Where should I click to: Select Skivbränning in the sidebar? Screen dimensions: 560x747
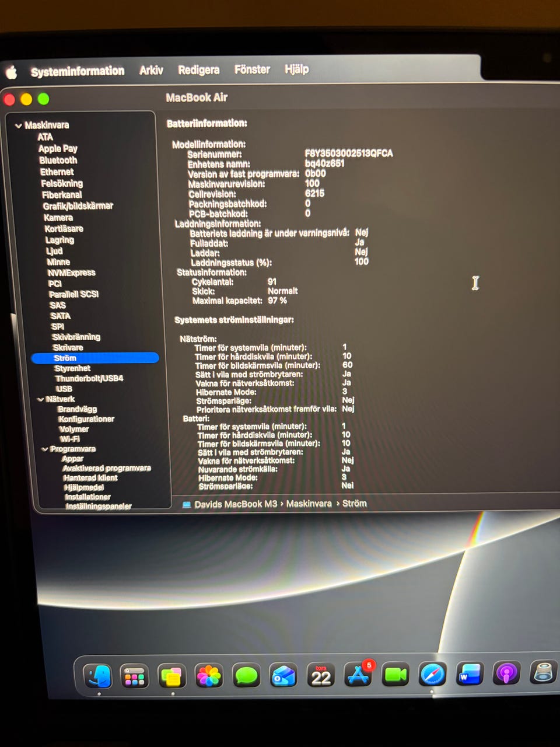(x=76, y=337)
